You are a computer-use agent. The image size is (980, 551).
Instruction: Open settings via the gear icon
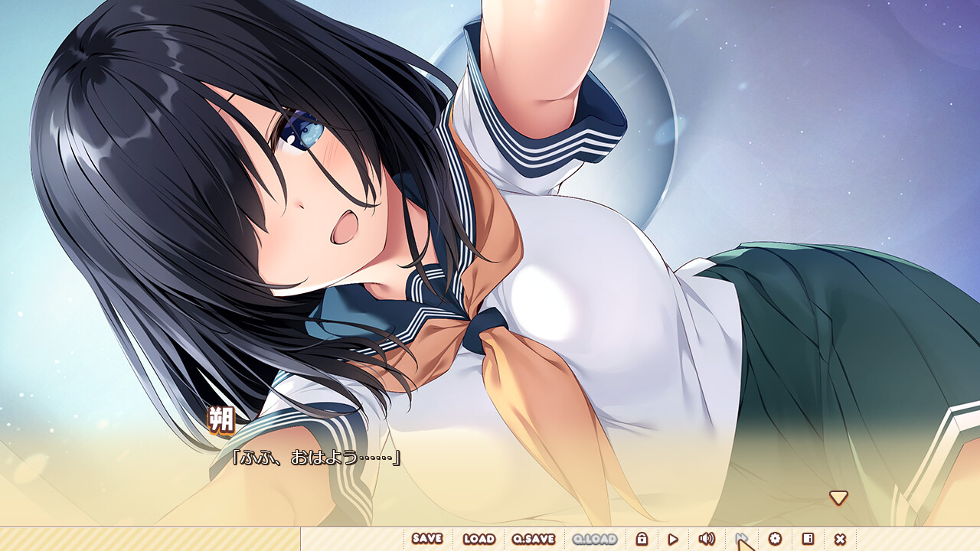pos(775,539)
